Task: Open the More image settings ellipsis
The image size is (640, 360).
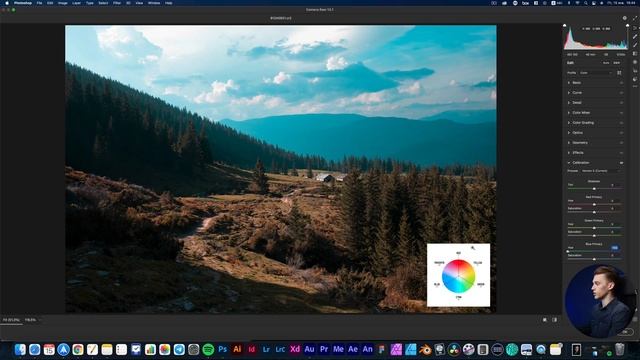Action: pos(635,86)
